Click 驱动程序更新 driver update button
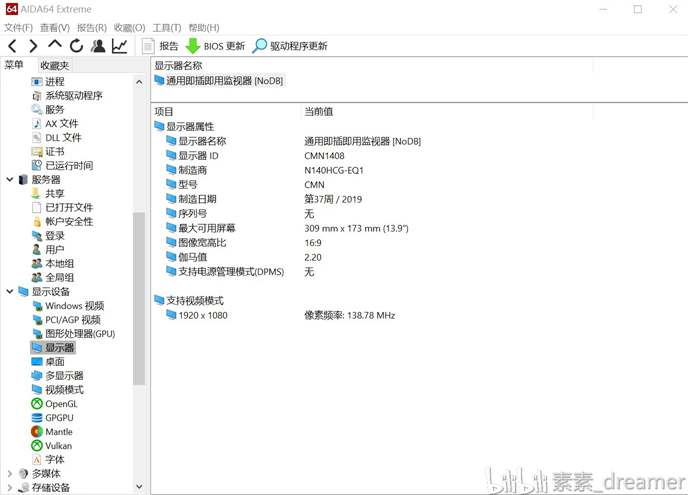Image resolution: width=688 pixels, height=495 pixels. click(x=290, y=46)
